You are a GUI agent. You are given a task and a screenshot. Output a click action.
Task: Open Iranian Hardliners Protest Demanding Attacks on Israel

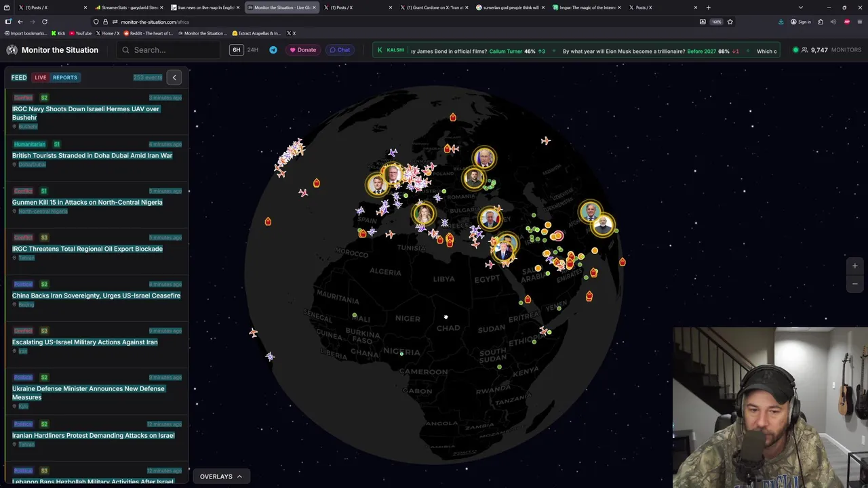pos(94,436)
